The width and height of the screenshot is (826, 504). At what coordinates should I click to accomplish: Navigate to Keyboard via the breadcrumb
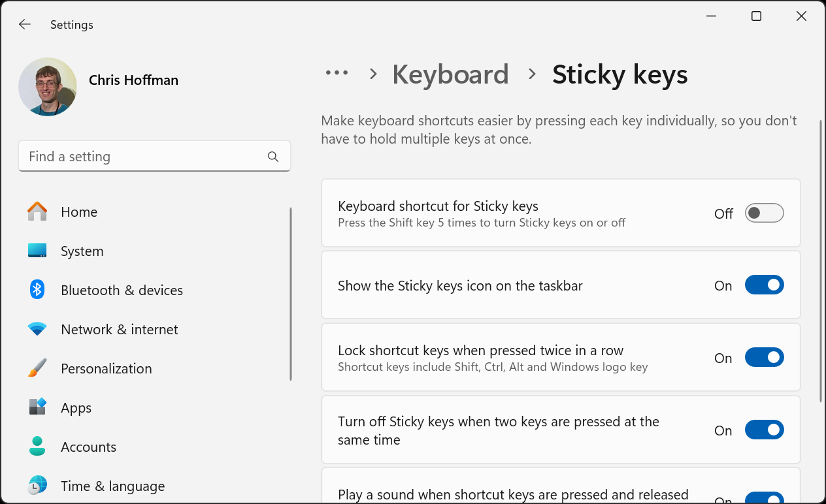point(450,74)
